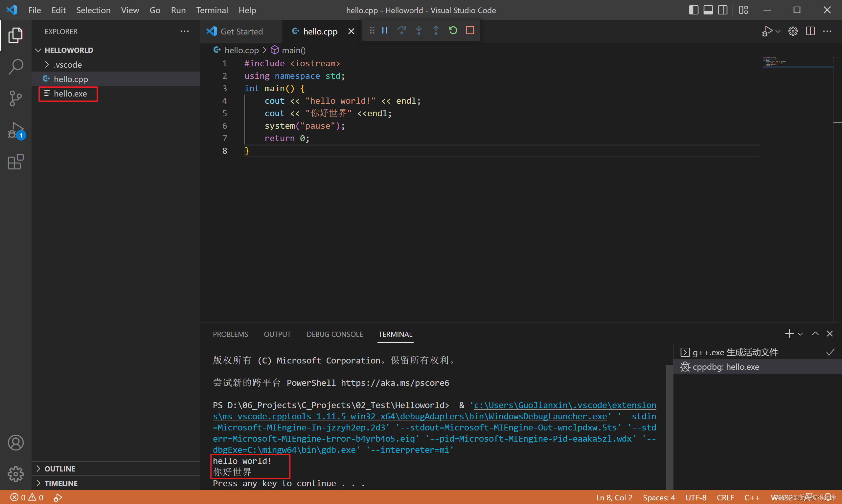Open the Selection menu
842x504 pixels.
point(93,10)
